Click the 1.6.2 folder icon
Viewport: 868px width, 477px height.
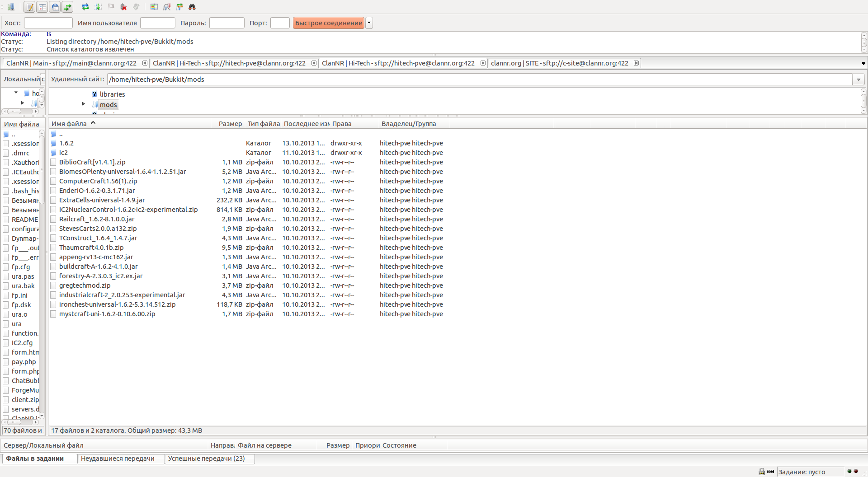[x=54, y=143]
